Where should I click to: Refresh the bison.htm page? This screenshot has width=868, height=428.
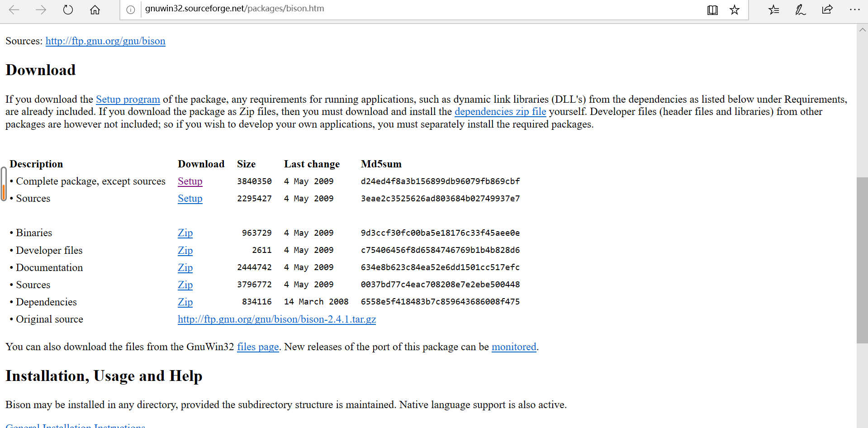pos(68,10)
